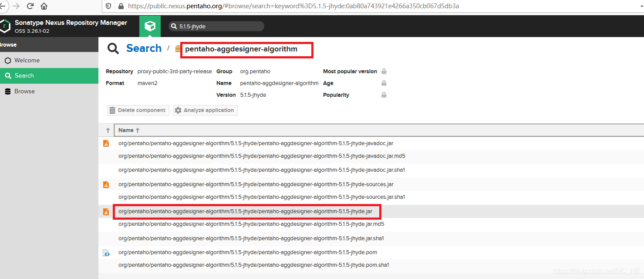Select the jhyde.pom.sha1 asset row

pos(371,265)
